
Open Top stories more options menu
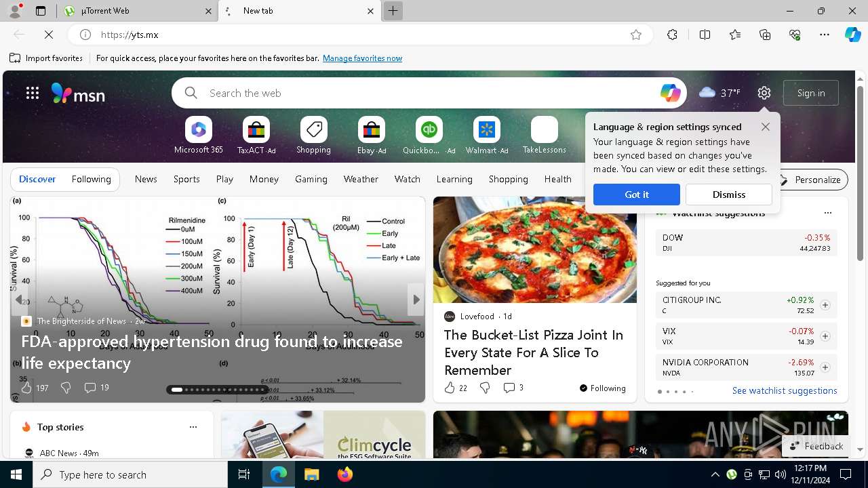(193, 427)
